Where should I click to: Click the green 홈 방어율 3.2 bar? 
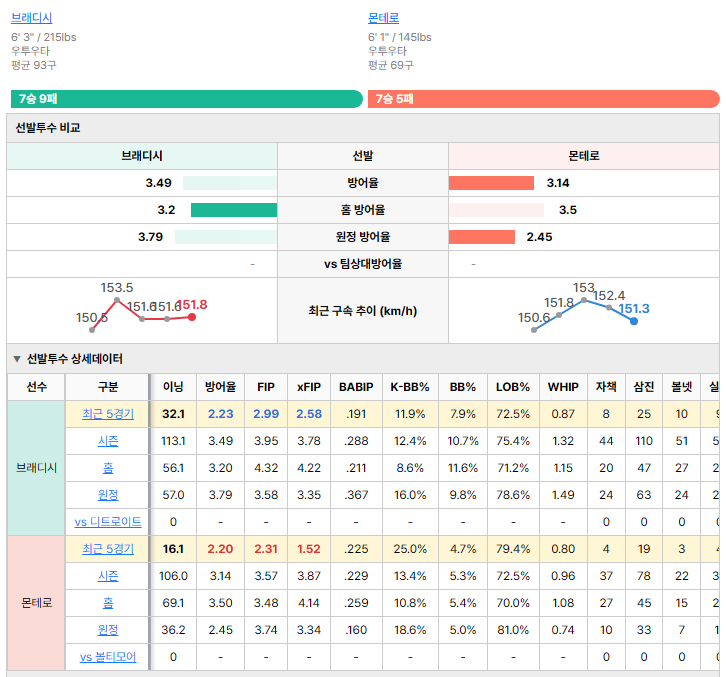point(234,210)
